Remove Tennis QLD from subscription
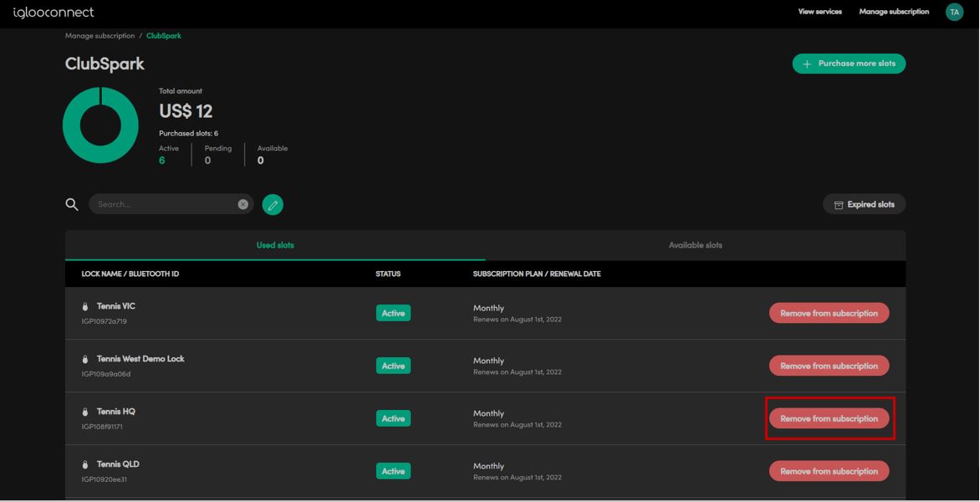The width and height of the screenshot is (980, 502). click(829, 471)
